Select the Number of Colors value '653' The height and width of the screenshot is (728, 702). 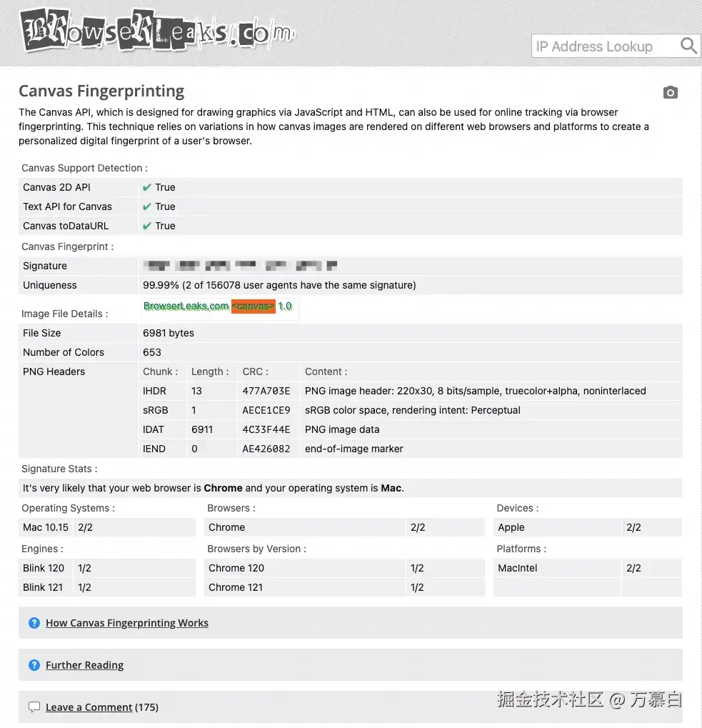coord(151,352)
